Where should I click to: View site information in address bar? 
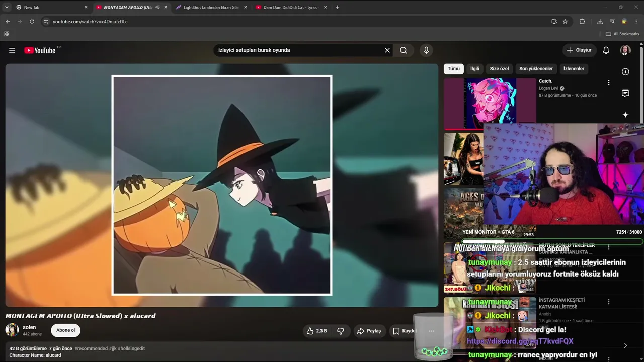pyautogui.click(x=46, y=22)
